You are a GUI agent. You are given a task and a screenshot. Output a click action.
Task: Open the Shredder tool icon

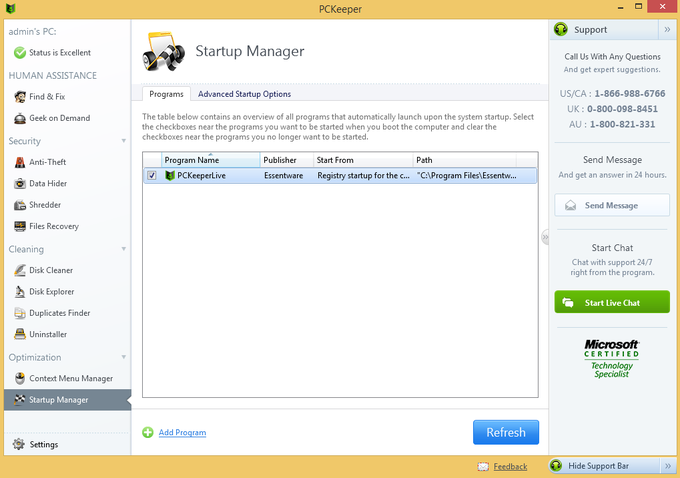point(20,205)
